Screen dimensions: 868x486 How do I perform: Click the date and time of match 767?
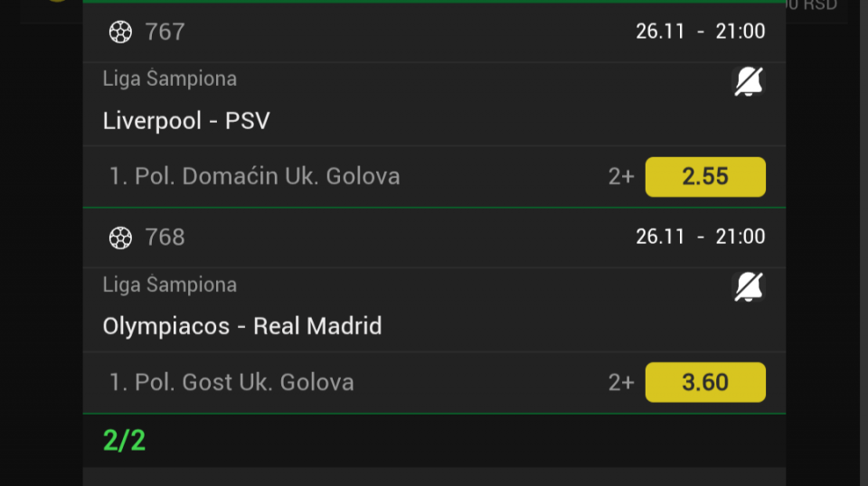700,32
